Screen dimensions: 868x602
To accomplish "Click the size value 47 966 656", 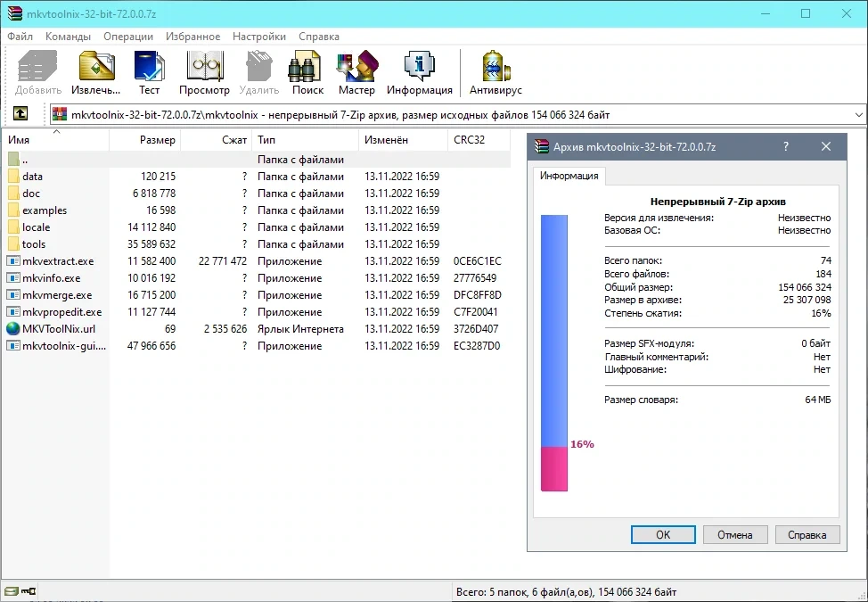I will click(x=151, y=346).
